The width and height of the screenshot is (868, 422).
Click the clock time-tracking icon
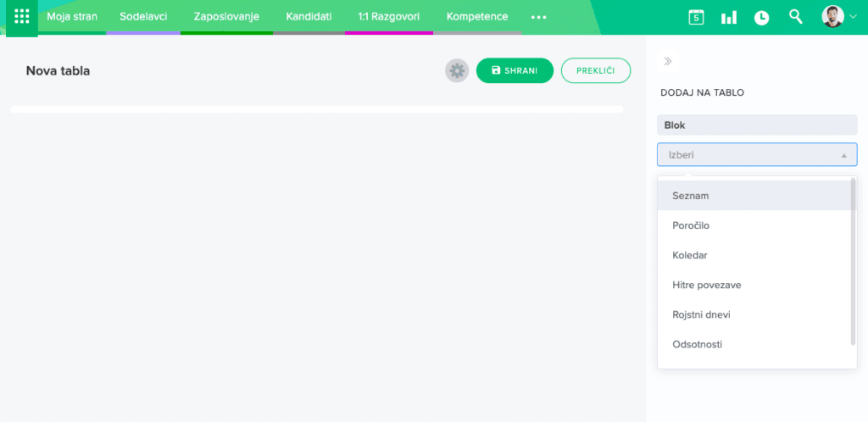[x=762, y=17]
